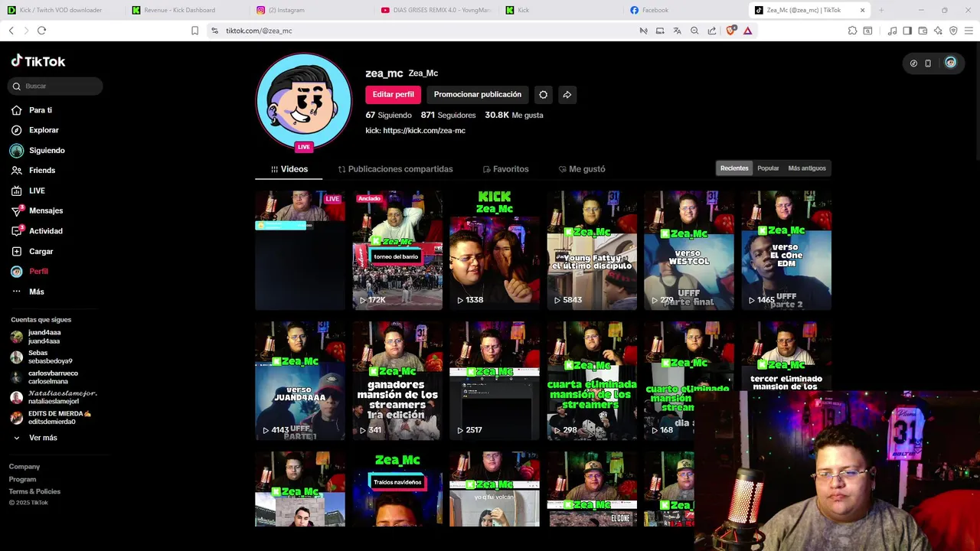Open the browser hamburger menu
The width and height of the screenshot is (980, 551).
[x=969, y=31]
